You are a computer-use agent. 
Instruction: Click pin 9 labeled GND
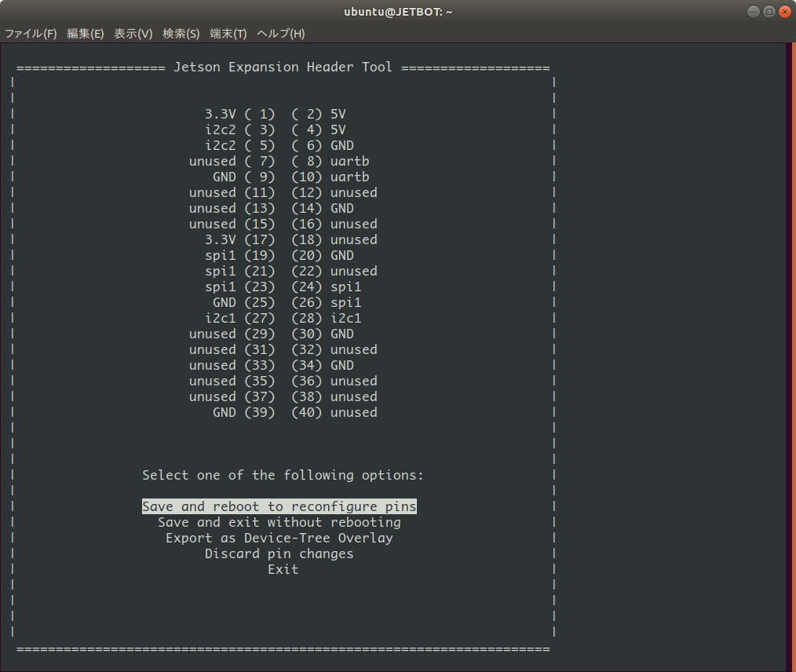tap(243, 177)
